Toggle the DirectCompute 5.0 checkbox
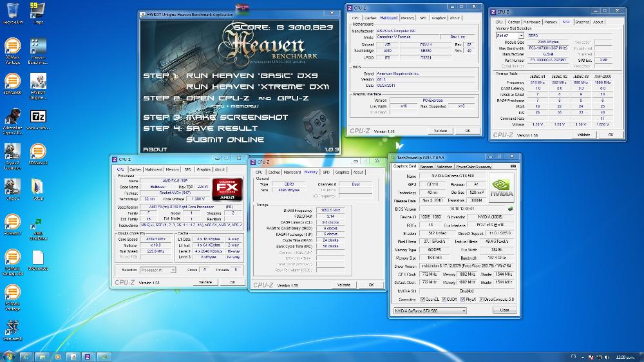The image size is (644, 362). pyautogui.click(x=481, y=299)
